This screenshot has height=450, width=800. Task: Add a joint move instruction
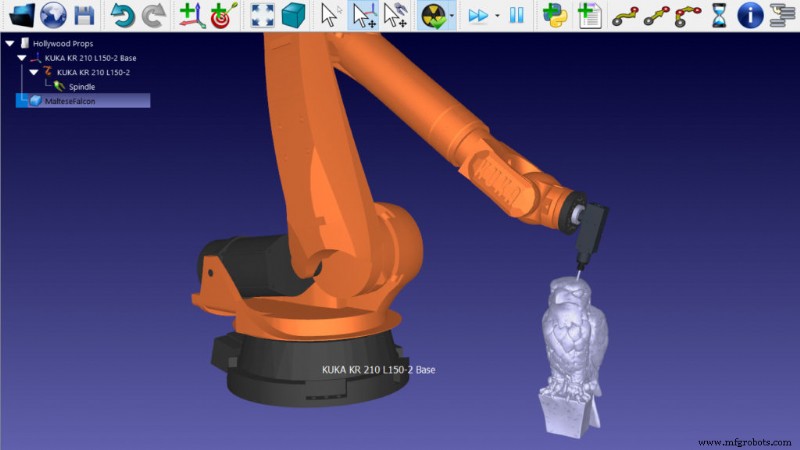click(625, 16)
